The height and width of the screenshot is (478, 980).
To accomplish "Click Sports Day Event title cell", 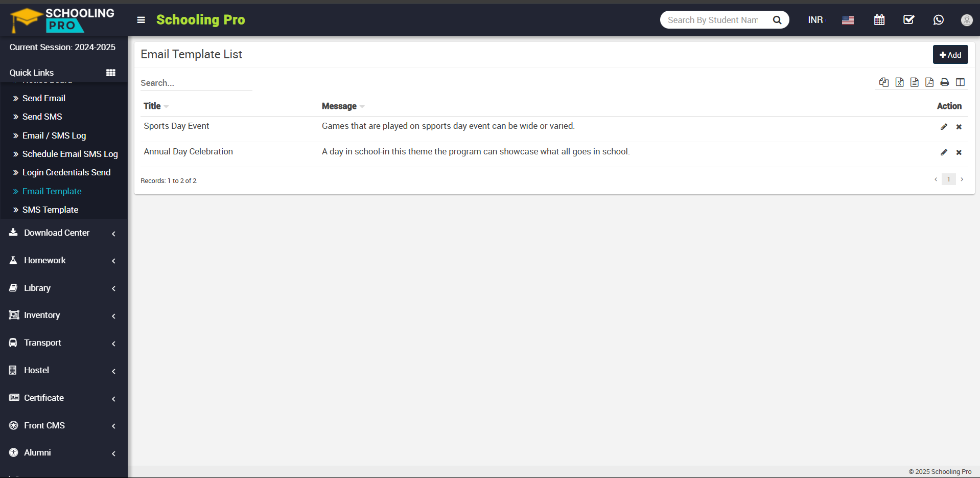I will click(x=176, y=126).
